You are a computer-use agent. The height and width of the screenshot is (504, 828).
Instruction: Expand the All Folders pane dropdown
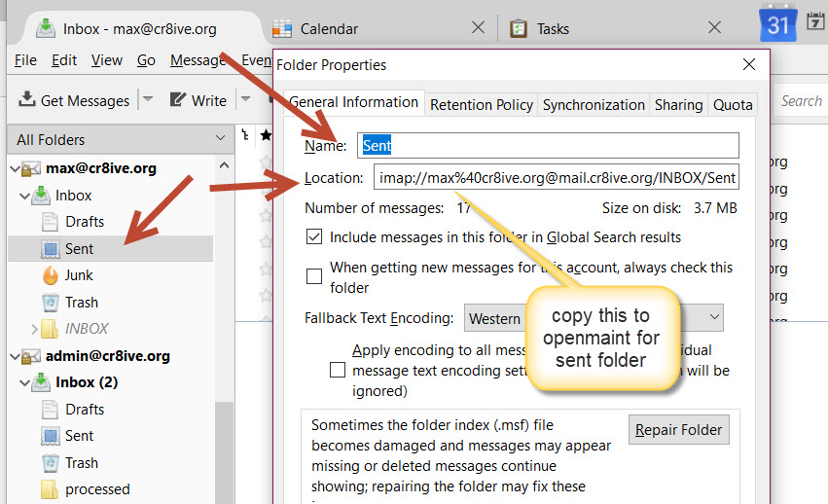tap(220, 140)
